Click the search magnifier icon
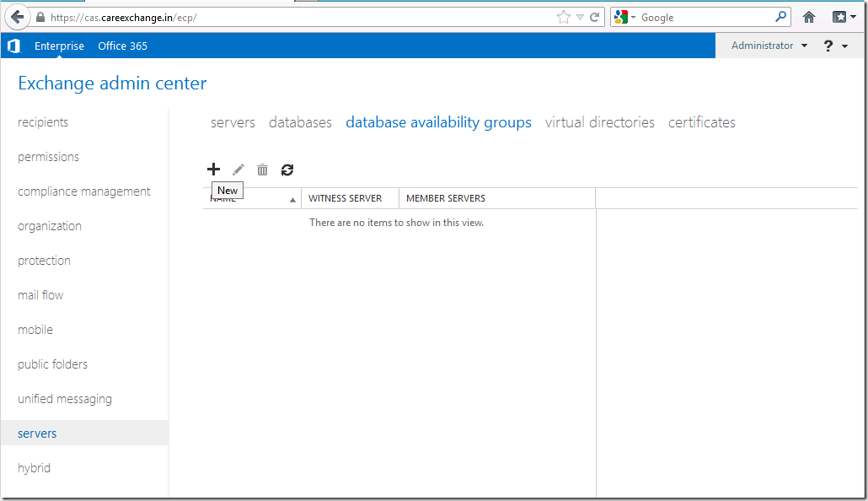The width and height of the screenshot is (868, 501). coord(780,17)
